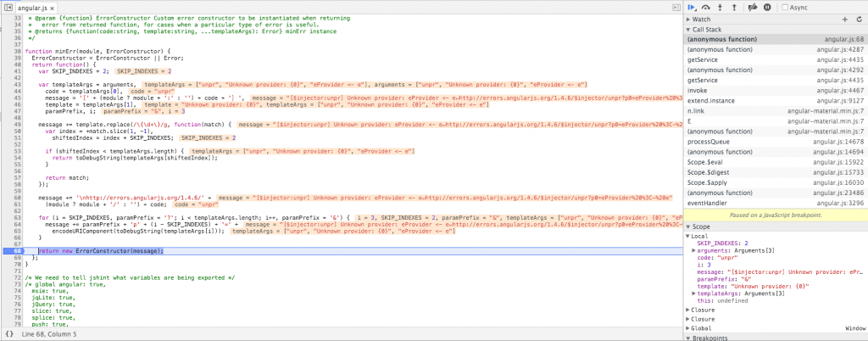
Task: Pretty print the source with braces icon
Action: click(9, 334)
